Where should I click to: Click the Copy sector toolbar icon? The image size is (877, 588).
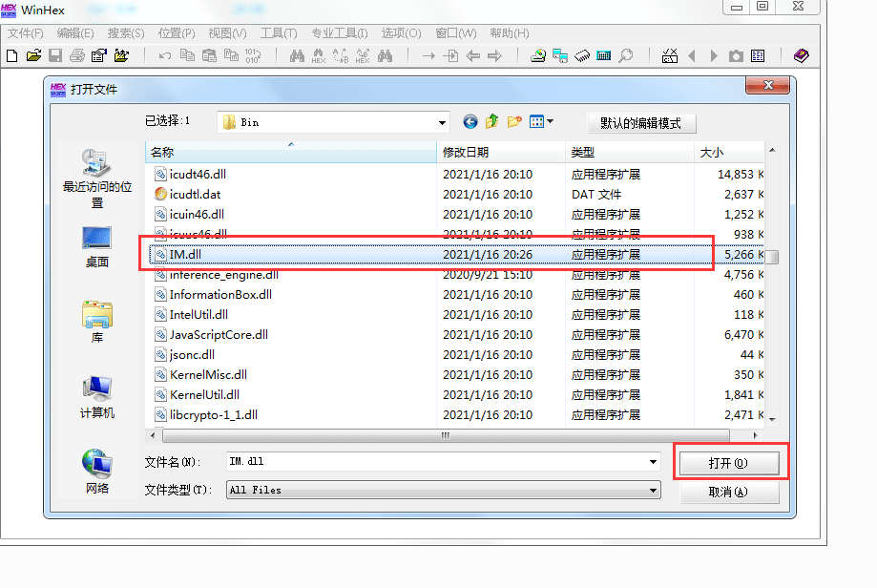tap(187, 56)
